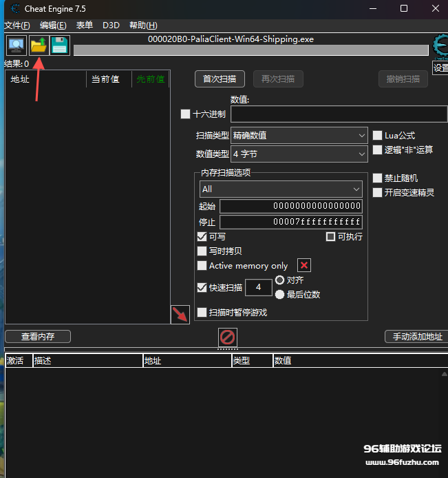Enable 扫描时暂停游戏 checkbox
Viewport: 448px width, 478px height.
pos(202,313)
